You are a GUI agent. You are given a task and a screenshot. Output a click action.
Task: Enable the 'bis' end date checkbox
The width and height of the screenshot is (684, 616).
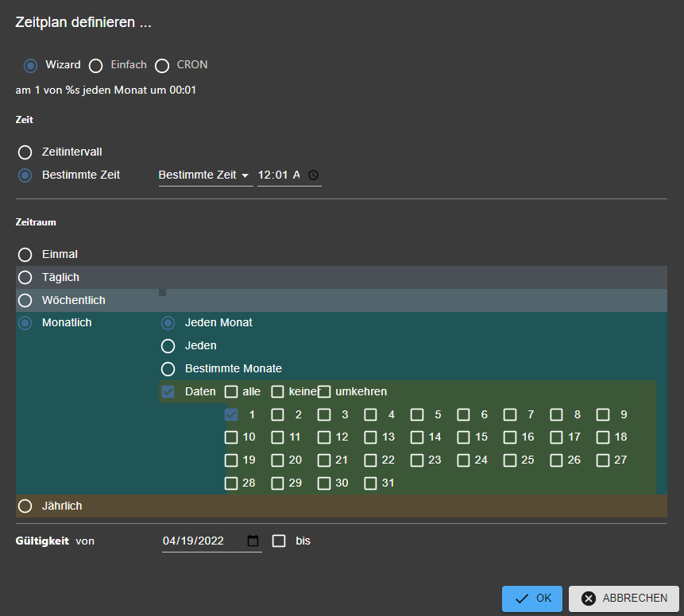[x=279, y=541]
